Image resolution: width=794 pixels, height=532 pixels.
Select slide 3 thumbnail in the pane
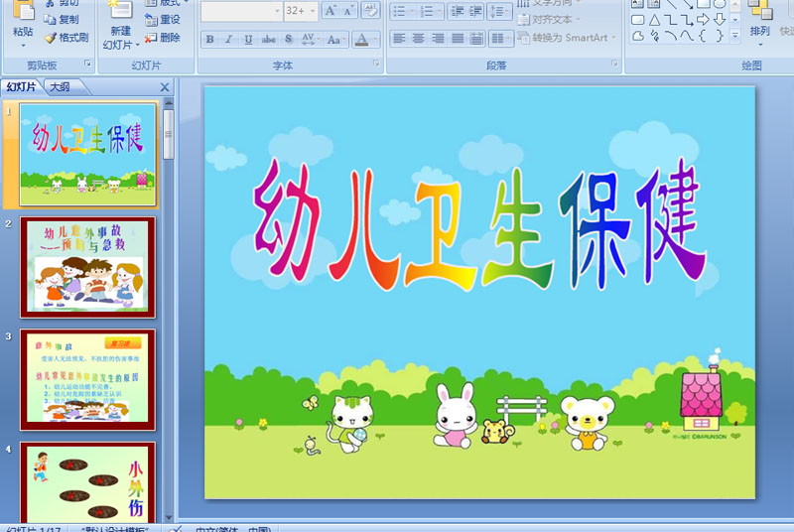click(x=87, y=379)
